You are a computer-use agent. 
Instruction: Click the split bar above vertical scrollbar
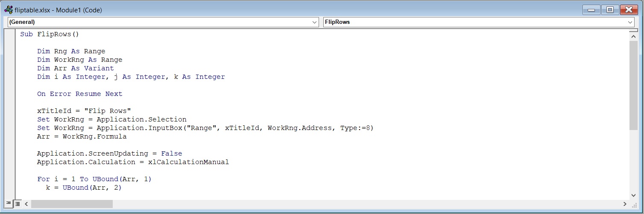(x=633, y=31)
